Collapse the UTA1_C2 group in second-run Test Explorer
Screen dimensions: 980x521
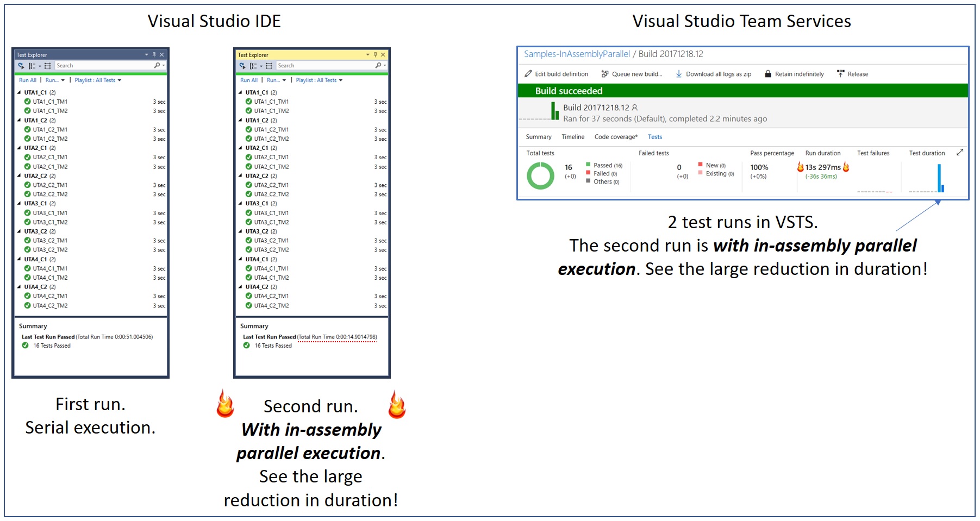241,121
